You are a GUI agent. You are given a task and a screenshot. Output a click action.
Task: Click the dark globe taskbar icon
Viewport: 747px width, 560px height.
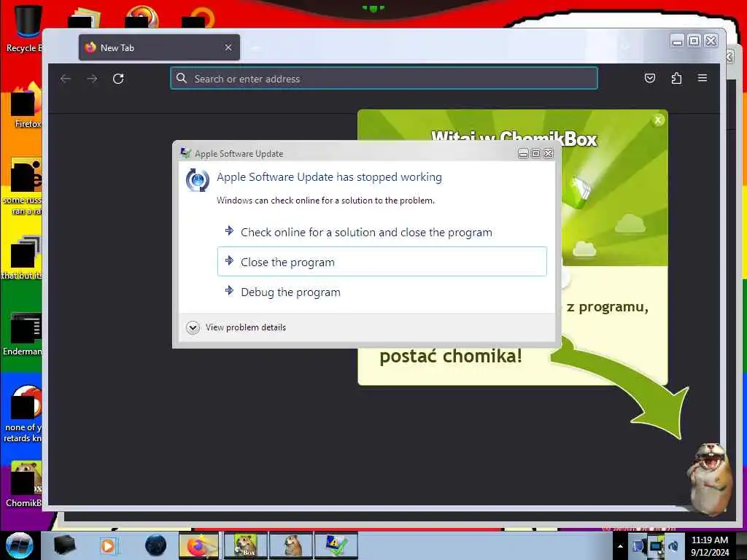point(155,545)
